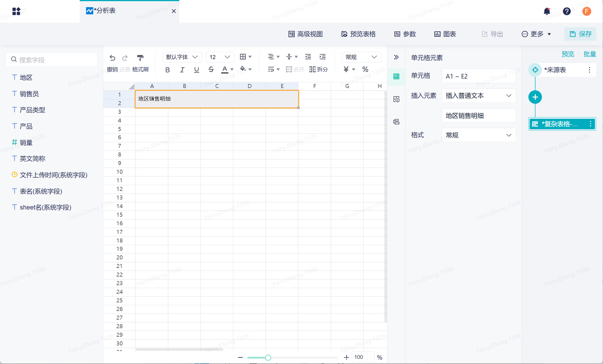Click the format painter icon
This screenshot has height=364, width=603.
[140, 58]
